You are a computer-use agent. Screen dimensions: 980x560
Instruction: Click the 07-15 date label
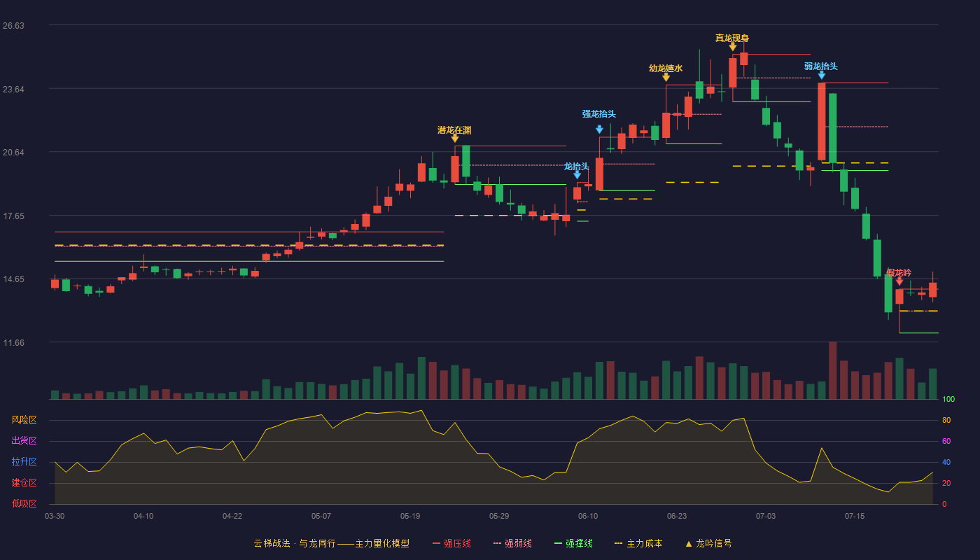tap(855, 516)
